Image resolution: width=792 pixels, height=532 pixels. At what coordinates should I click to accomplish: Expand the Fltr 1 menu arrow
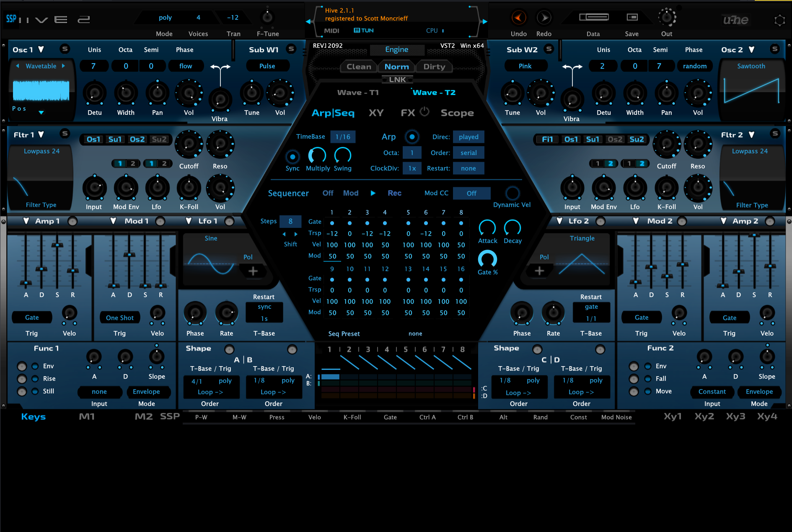[41, 134]
